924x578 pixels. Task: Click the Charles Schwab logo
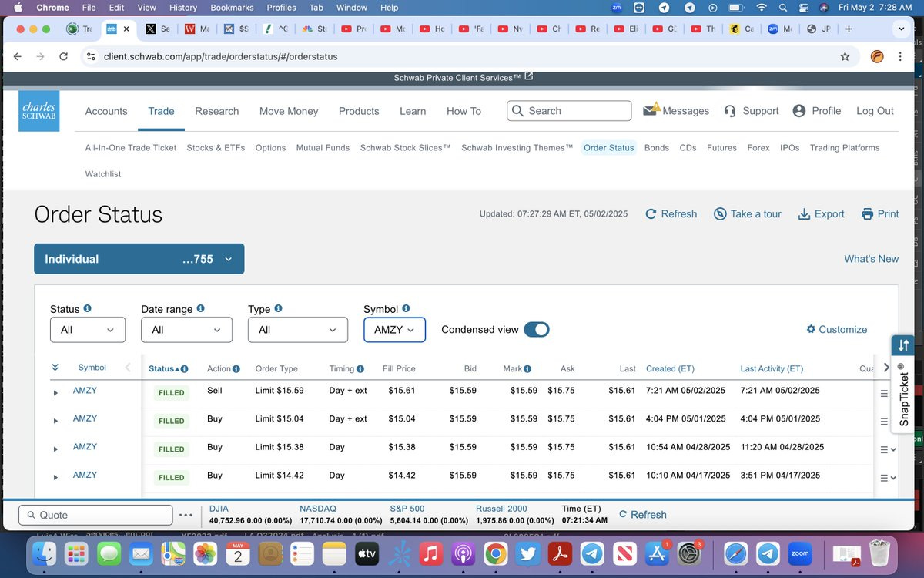coord(39,111)
